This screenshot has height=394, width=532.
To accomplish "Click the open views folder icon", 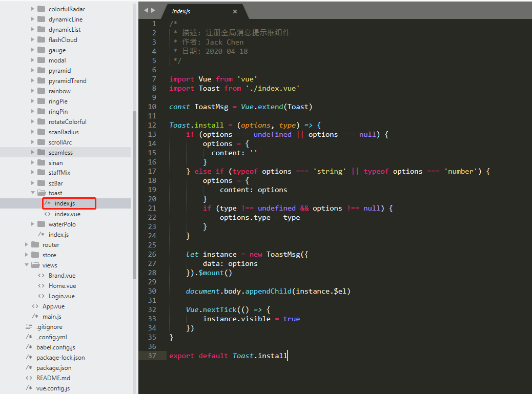I will 35,265.
